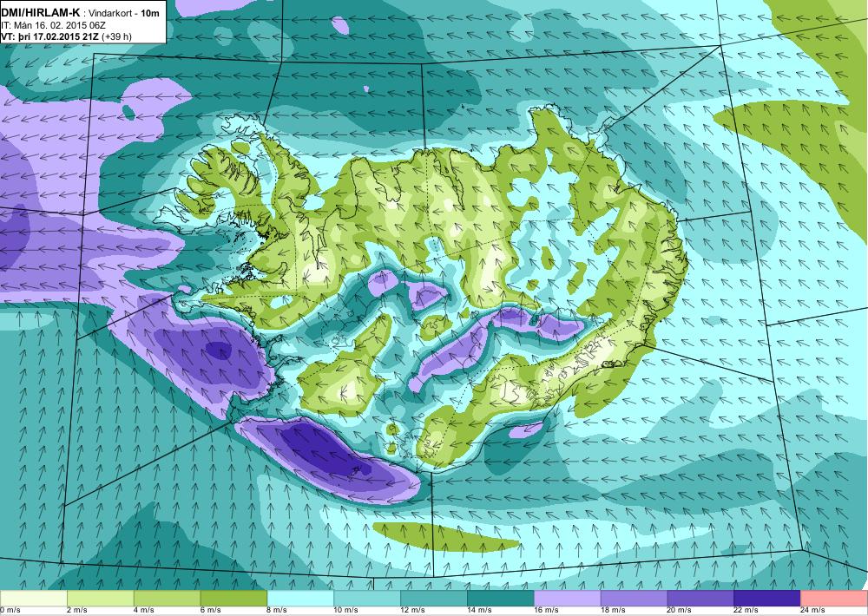Screen dimensions: 868x616
Task: Pick the light aqua 10–12 m/s legend swatch
Action: coord(367,599)
